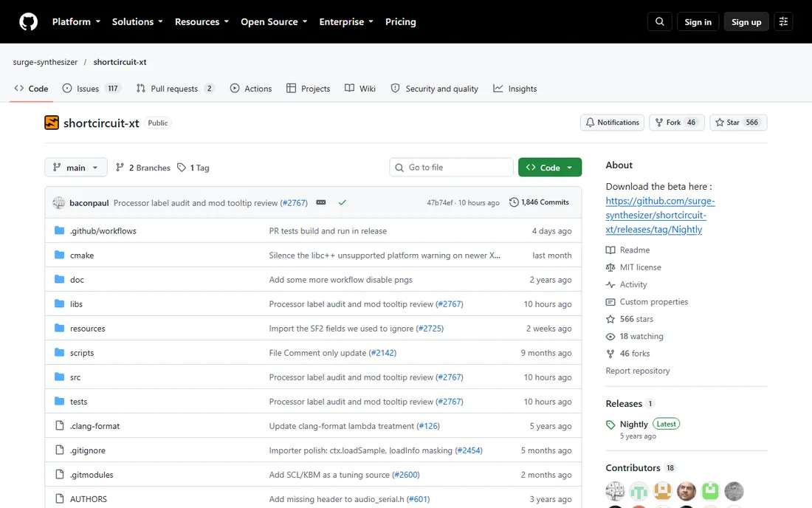Open the surge-synthesizer organization link
The image size is (812, 508).
[x=45, y=61]
